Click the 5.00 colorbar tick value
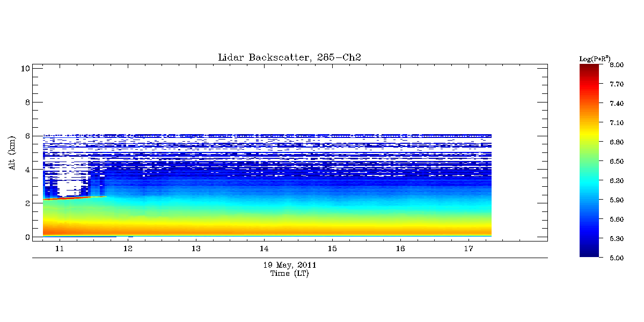The width and height of the screenshot is (644, 322). (616, 258)
